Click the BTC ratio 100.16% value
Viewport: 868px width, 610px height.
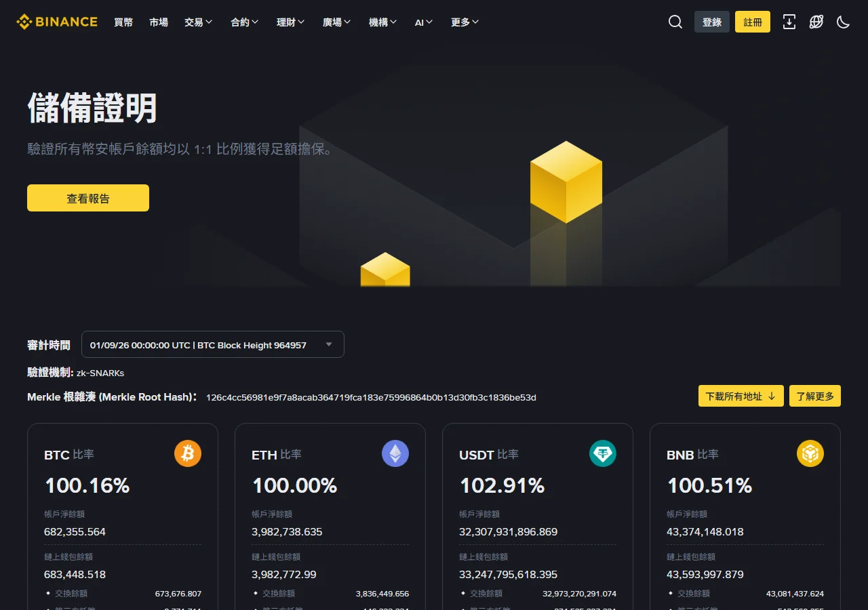click(87, 485)
